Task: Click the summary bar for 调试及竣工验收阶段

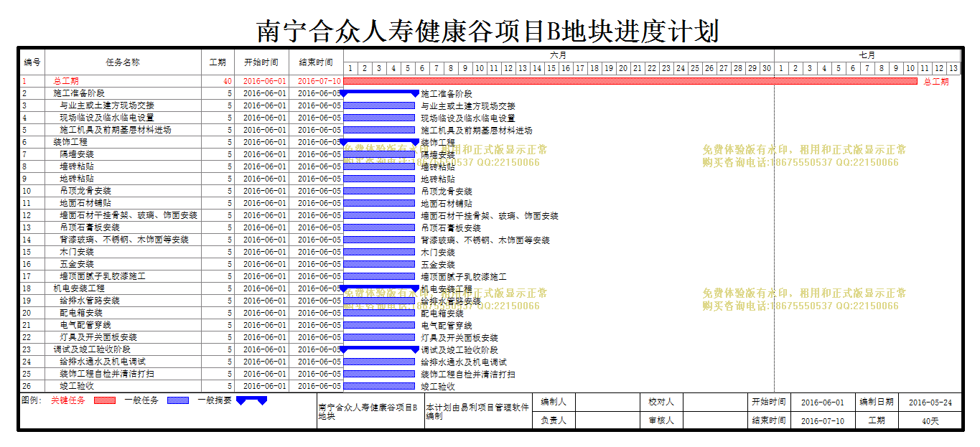Action: (x=379, y=349)
